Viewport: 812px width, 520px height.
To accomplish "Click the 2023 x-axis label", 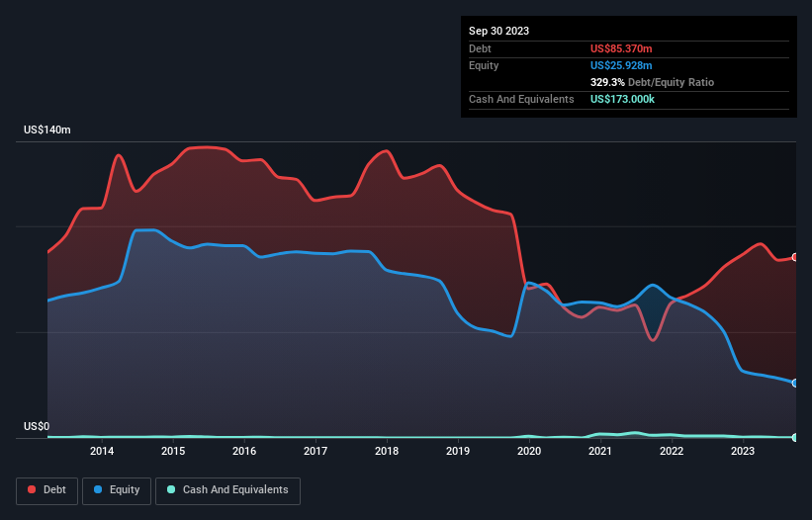I will [x=743, y=451].
